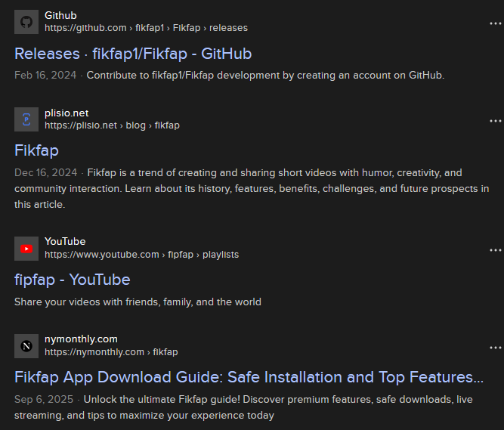This screenshot has height=430, width=504.
Task: Click the Sep 6, 2025 date text
Action: [44, 400]
